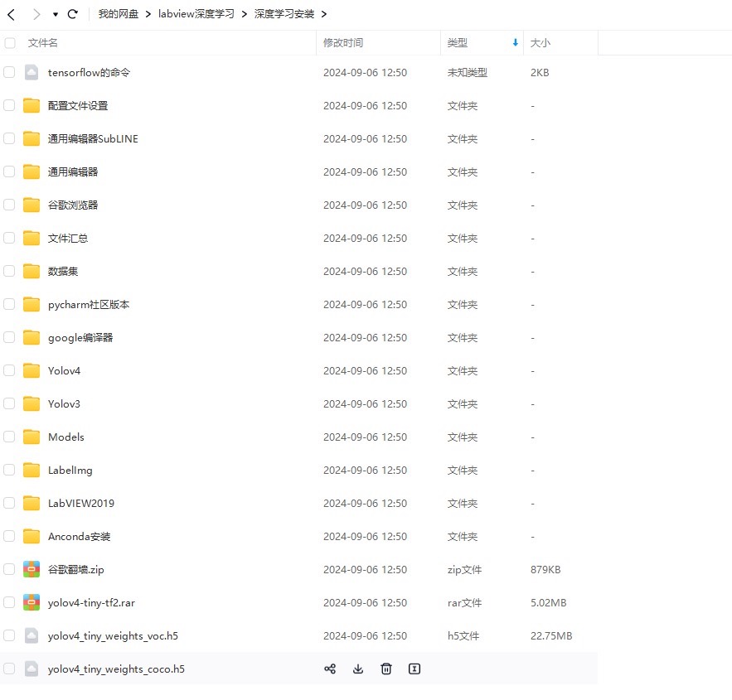The height and width of the screenshot is (700, 732).
Task: Check the box for yolov4-tiny-tf2.rar
Action: click(9, 602)
